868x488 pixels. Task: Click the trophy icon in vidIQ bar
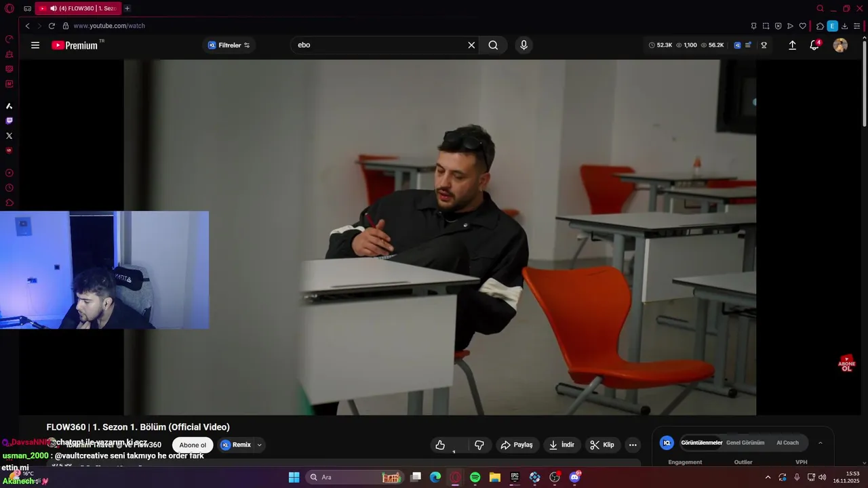(764, 45)
